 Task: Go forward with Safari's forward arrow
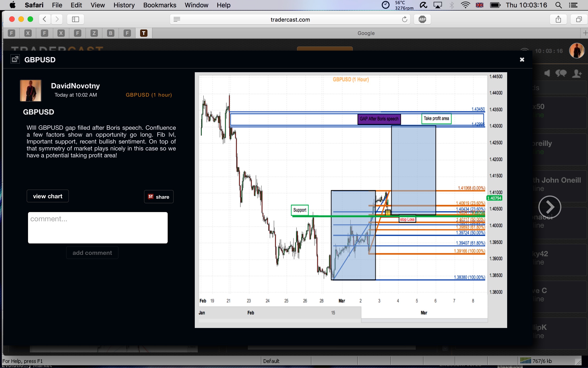pyautogui.click(x=57, y=19)
